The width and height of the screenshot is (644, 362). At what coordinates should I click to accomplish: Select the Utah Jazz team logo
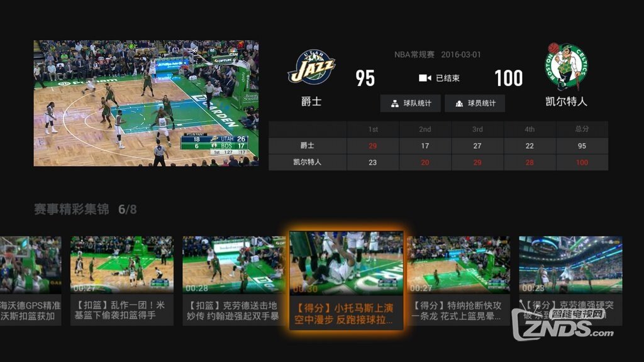pos(312,66)
